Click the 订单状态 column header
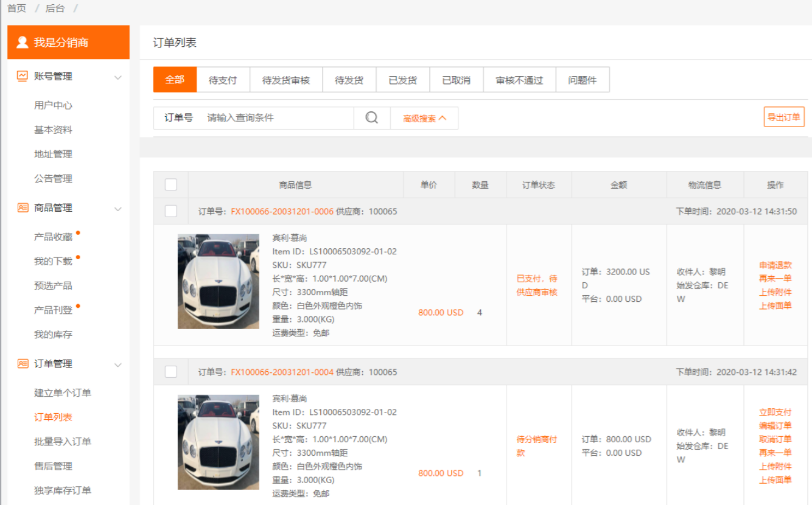Viewport: 812px width, 505px height. click(x=539, y=185)
